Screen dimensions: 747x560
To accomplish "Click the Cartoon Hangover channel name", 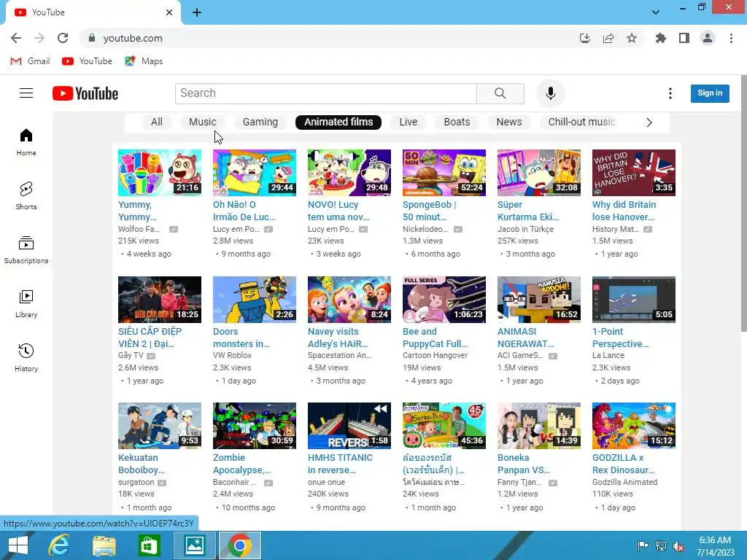I will pos(435,355).
